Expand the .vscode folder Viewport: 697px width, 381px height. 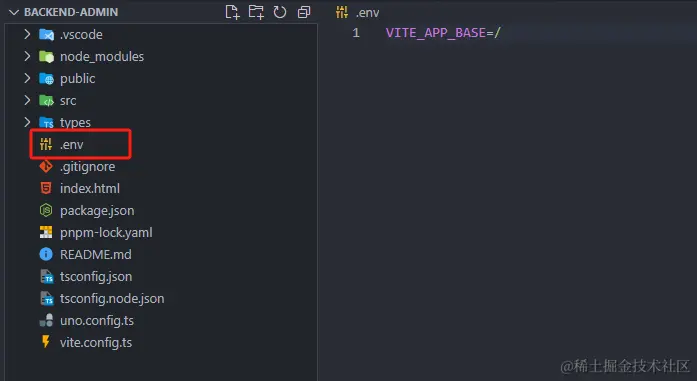click(x=27, y=34)
